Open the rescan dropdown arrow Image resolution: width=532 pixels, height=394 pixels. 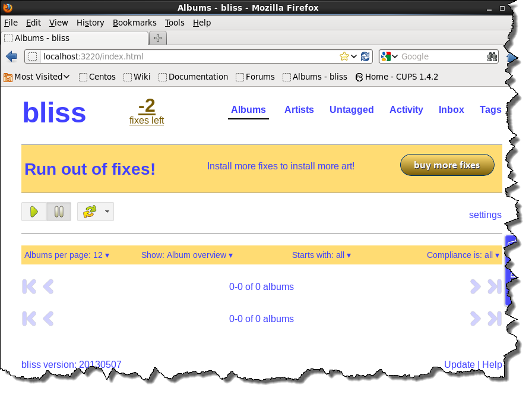tap(107, 212)
